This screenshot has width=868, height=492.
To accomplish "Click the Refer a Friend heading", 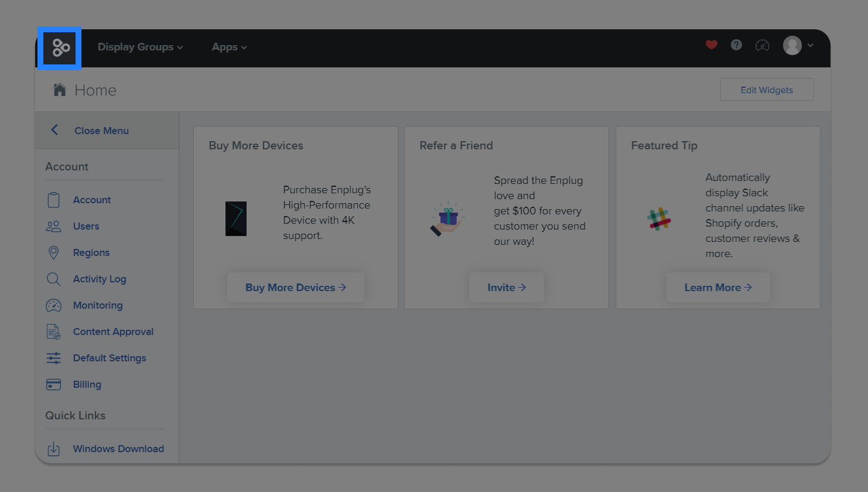I will 456,145.
